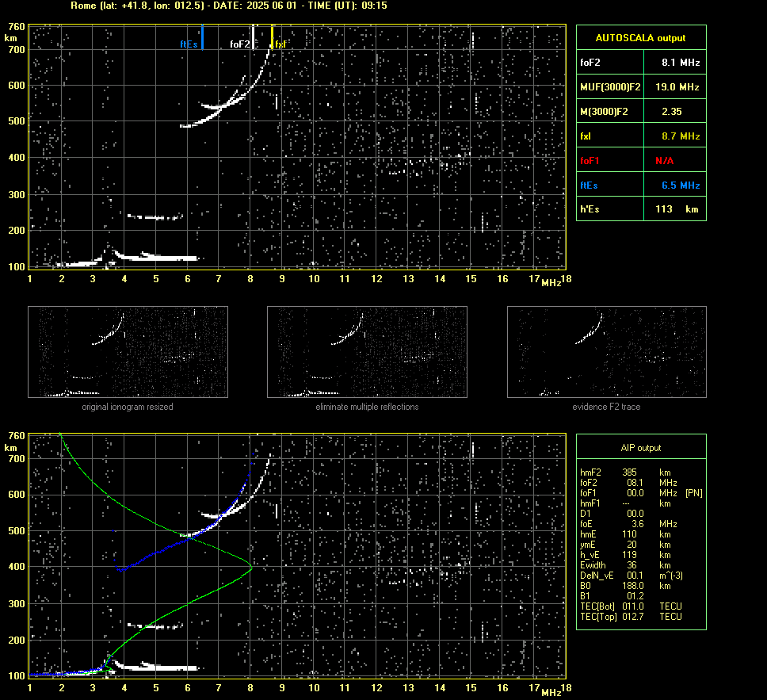This screenshot has height=700, width=767.
Task: Select the 113 km value
Action: point(677,209)
